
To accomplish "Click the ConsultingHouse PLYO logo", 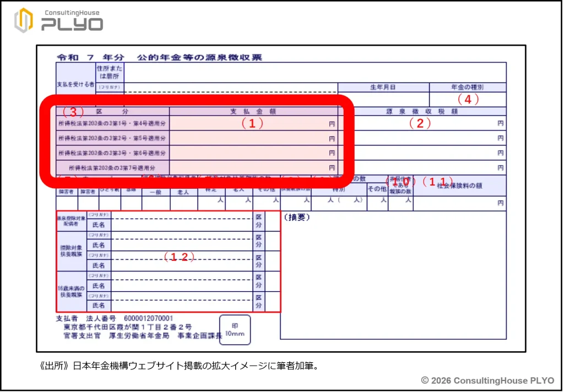I will click(x=58, y=20).
